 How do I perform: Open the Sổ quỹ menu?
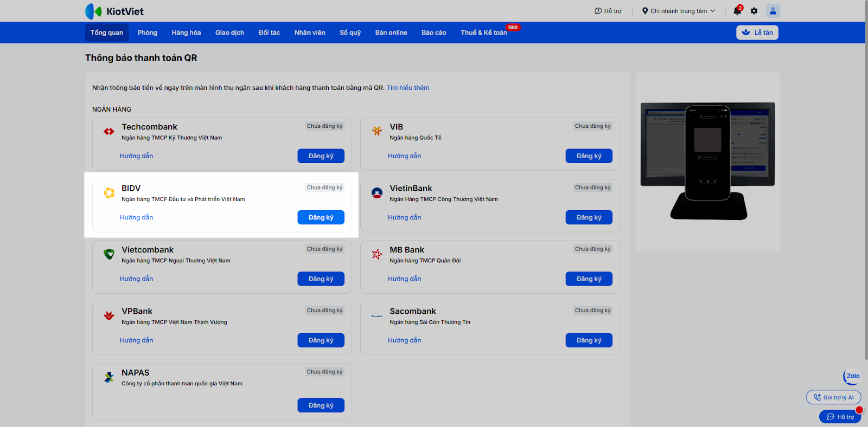pos(350,33)
